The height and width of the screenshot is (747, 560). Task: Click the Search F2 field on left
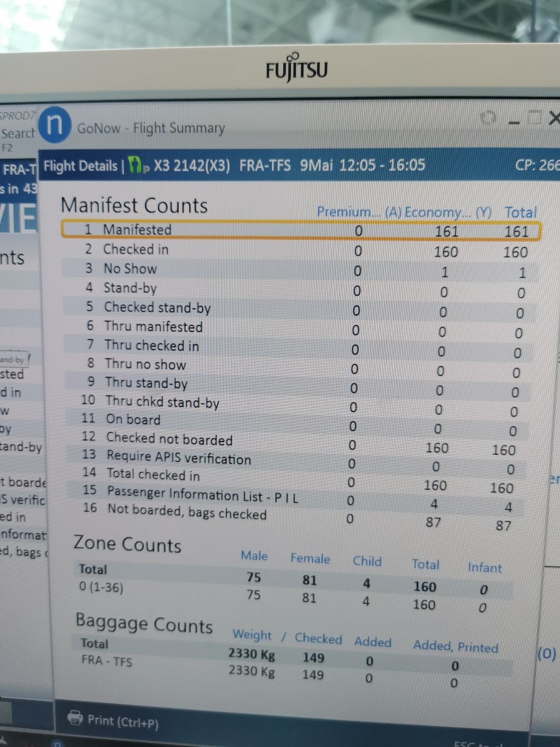point(17,134)
